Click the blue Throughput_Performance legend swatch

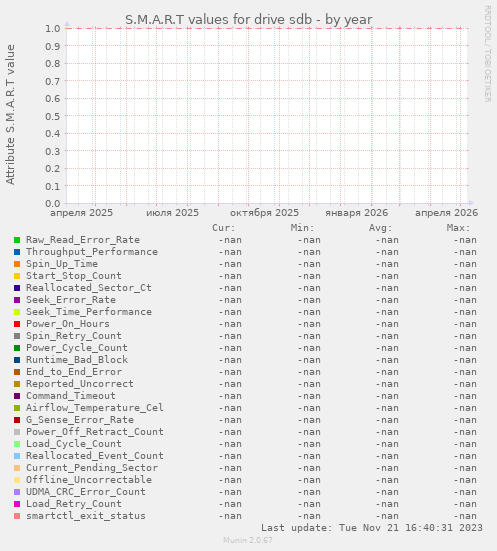point(17,252)
